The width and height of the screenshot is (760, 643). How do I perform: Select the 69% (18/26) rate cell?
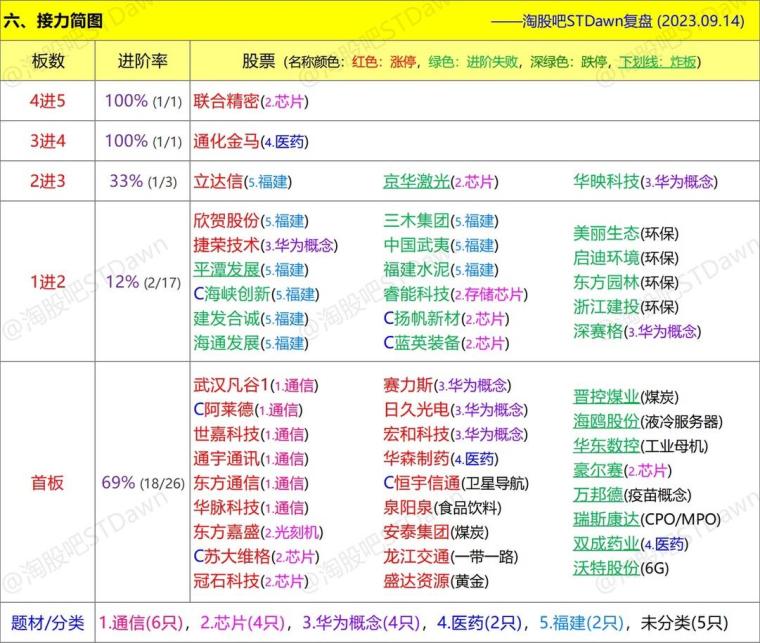[143, 483]
